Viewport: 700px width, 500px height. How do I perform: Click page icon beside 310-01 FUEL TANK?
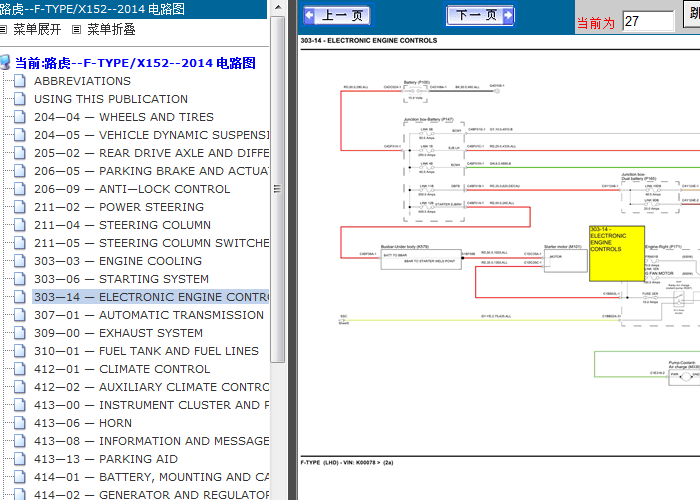pyautogui.click(x=20, y=351)
